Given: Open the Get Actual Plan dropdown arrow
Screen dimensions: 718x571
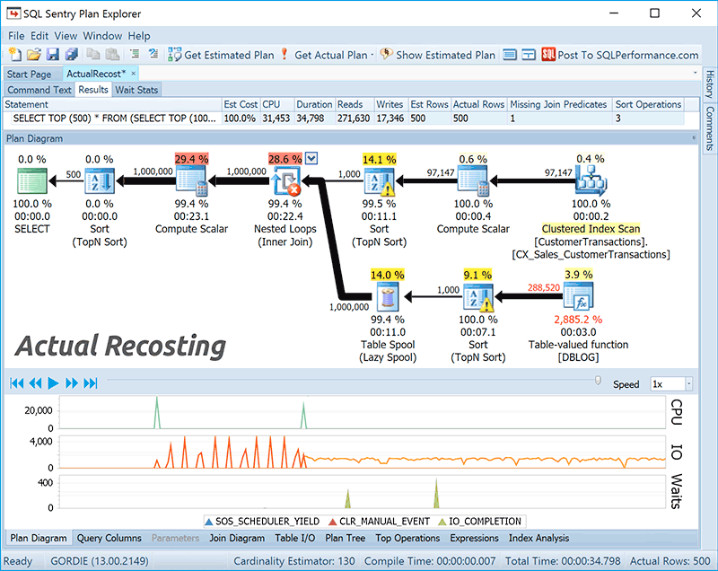Looking at the screenshot, I should [x=372, y=55].
